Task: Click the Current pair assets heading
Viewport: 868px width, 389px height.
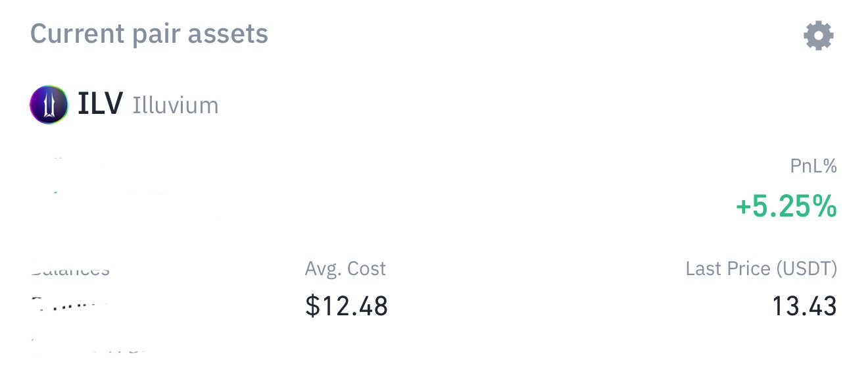Action: pyautogui.click(x=149, y=34)
